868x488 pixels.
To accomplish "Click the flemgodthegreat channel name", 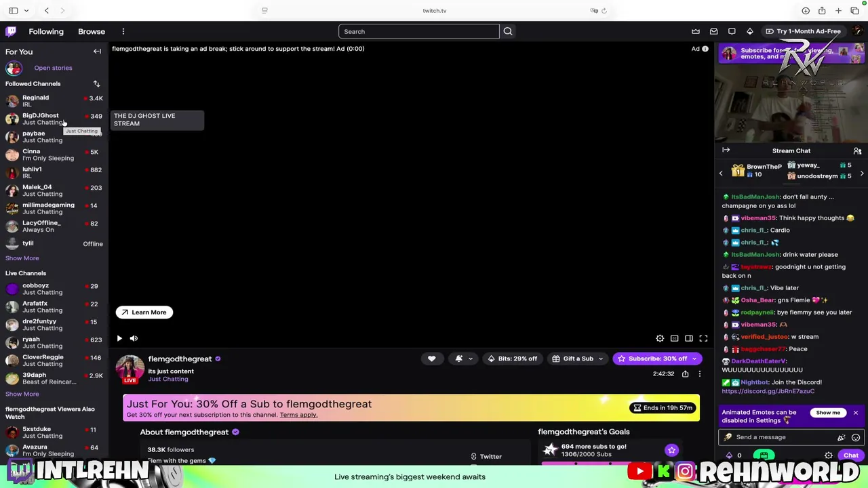I will click(180, 359).
